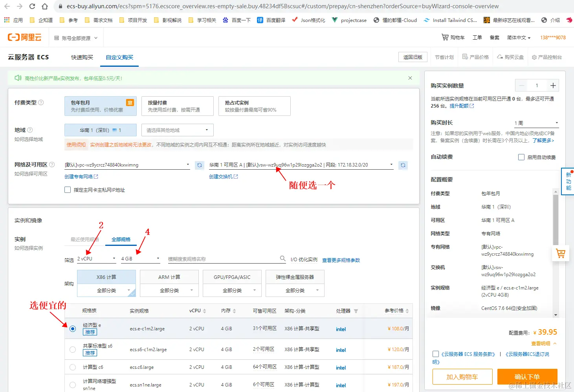Switch to the 快速购买 tab
This screenshot has height=392, width=574.
click(82, 57)
